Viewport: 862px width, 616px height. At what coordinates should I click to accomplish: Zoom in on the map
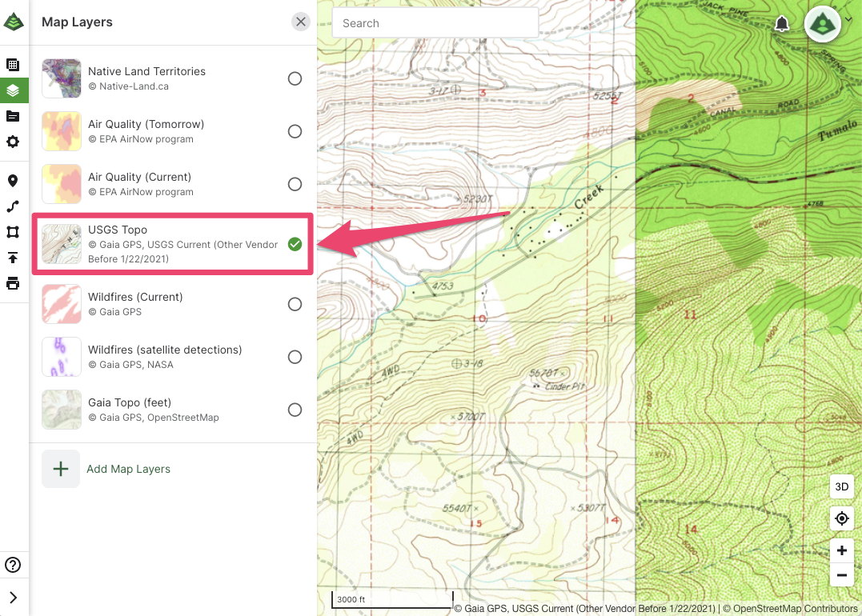tap(841, 550)
